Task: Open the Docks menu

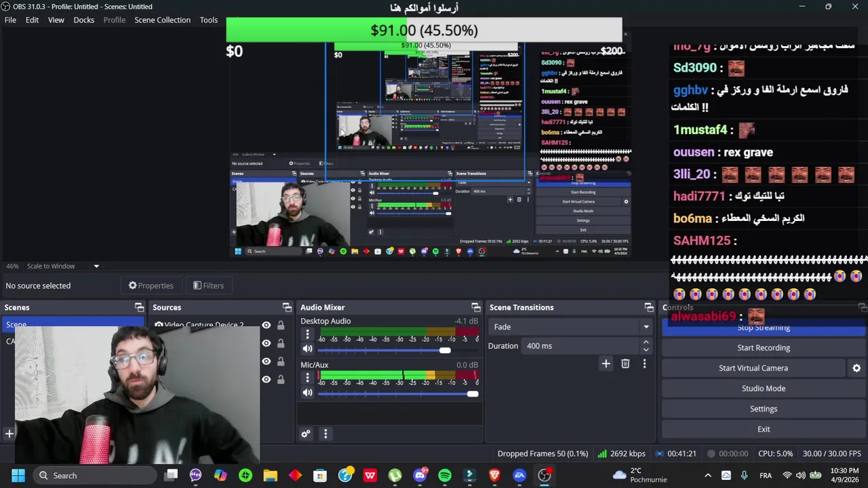Action: click(84, 20)
